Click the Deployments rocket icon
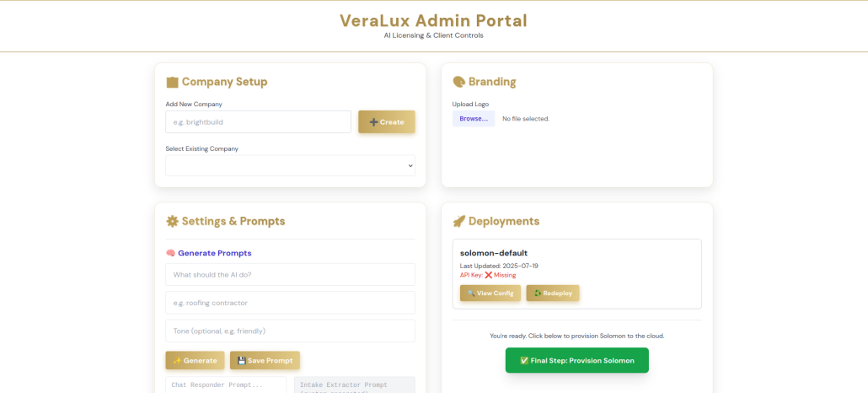868x393 pixels. point(458,221)
